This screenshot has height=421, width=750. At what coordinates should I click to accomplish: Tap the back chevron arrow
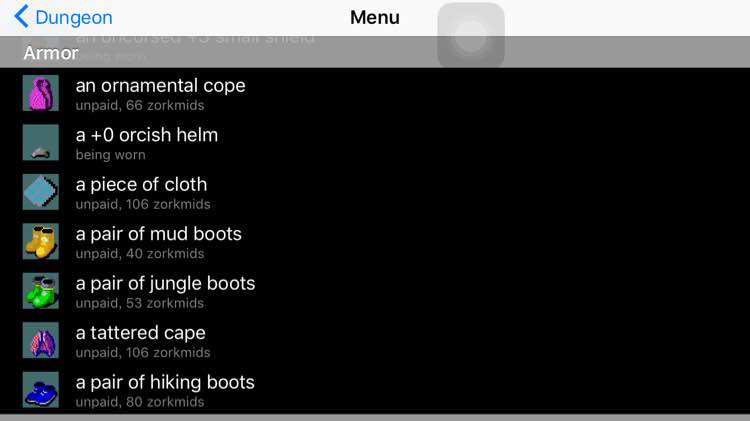(22, 17)
